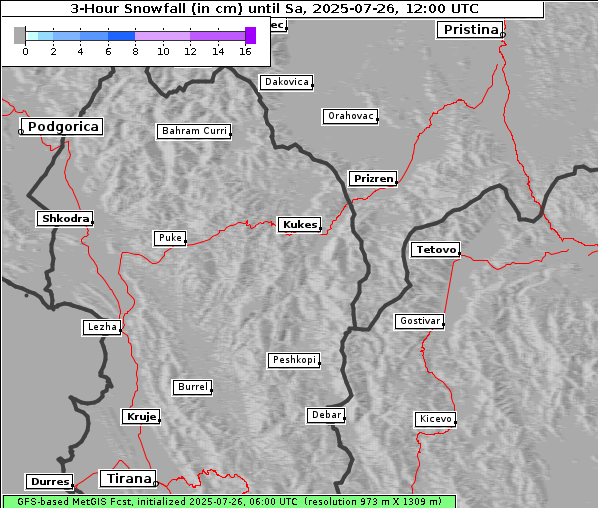Click the 3-Hour Snowfall title text
The image size is (598, 508).
click(x=274, y=8)
